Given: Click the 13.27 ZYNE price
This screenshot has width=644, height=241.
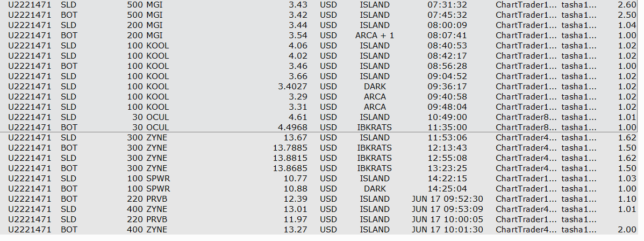Looking at the screenshot, I should tap(296, 230).
